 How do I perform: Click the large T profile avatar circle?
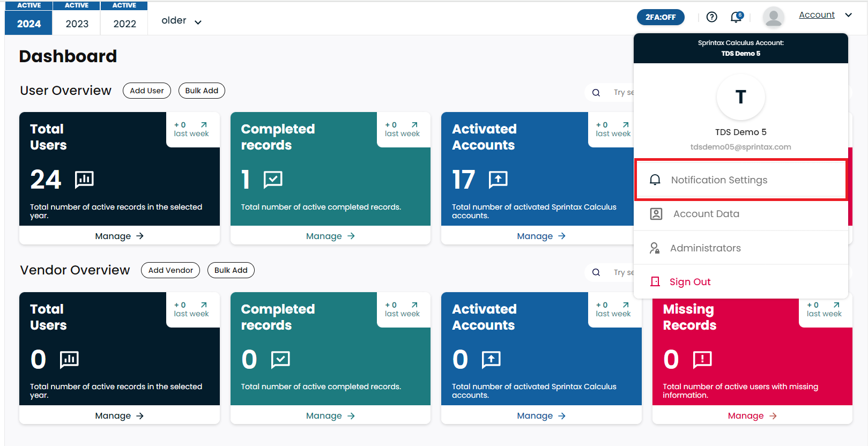click(741, 97)
